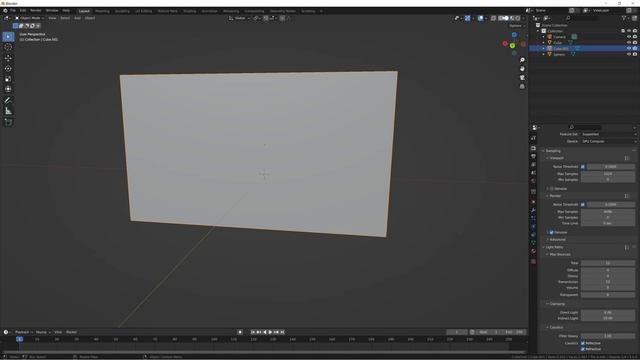Open the Edit menu

click(x=23, y=11)
